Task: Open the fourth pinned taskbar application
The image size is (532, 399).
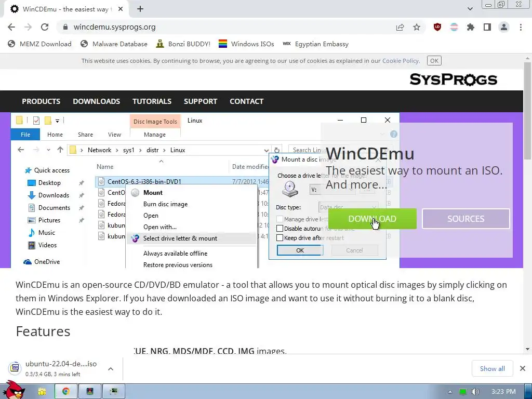Action: tap(114, 392)
